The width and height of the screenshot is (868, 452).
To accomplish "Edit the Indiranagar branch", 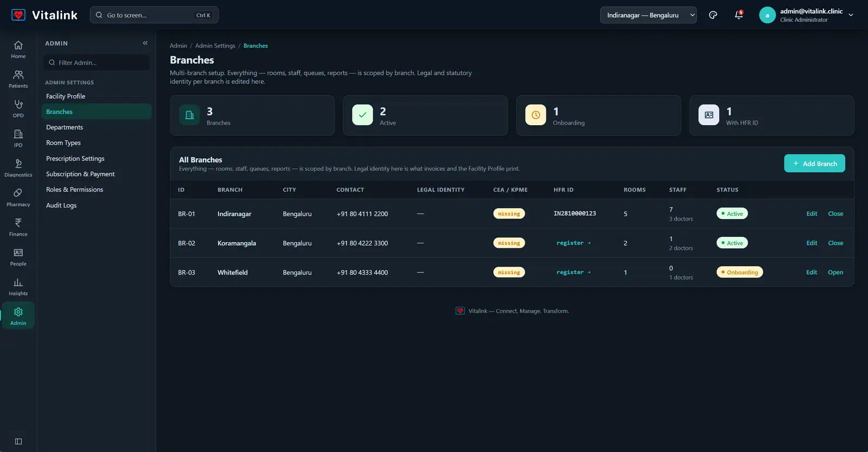I will click(x=812, y=214).
